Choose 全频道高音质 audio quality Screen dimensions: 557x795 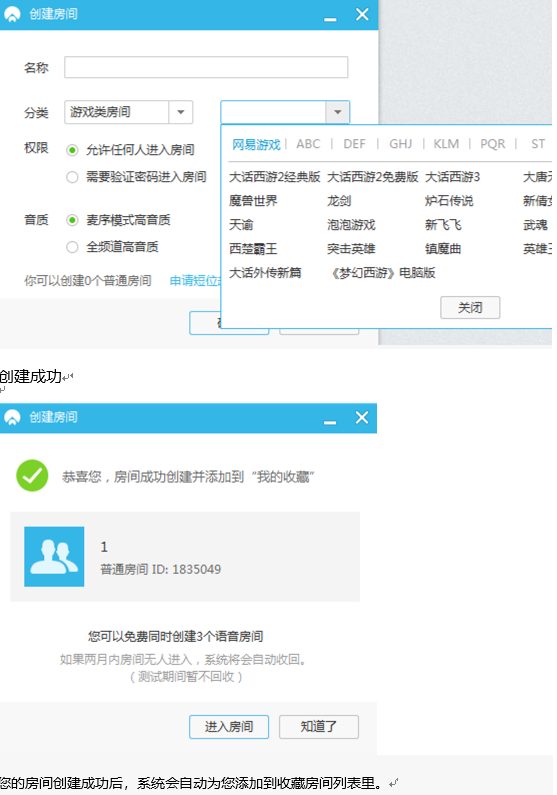[x=72, y=247]
